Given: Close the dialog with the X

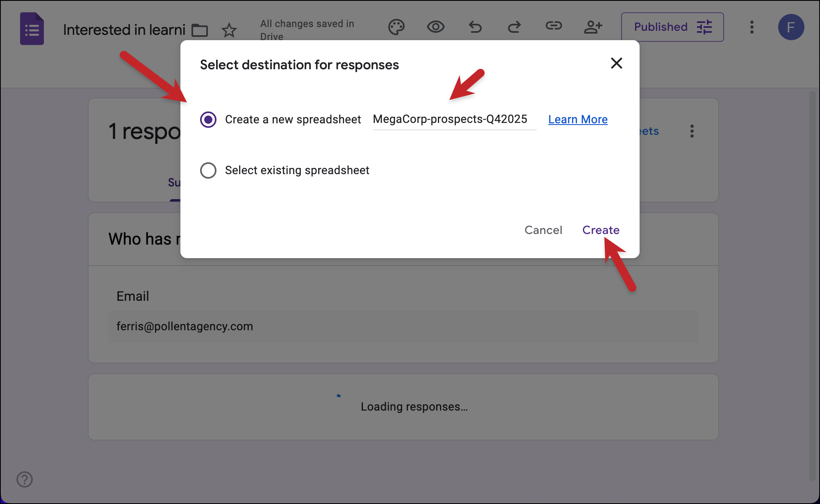Looking at the screenshot, I should point(616,64).
